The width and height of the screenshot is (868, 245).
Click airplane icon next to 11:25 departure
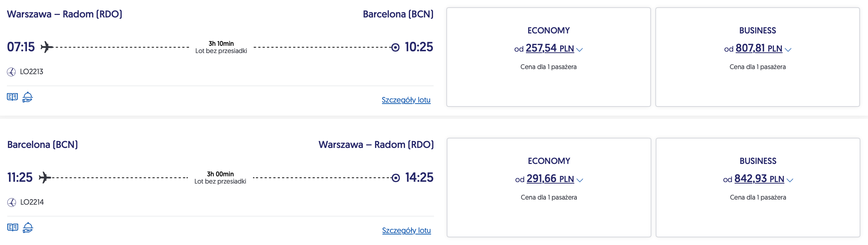(x=45, y=178)
